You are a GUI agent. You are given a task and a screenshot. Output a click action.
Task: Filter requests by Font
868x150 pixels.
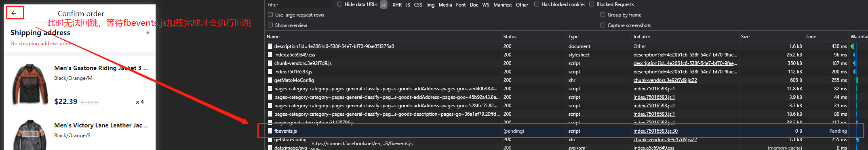pos(461,5)
